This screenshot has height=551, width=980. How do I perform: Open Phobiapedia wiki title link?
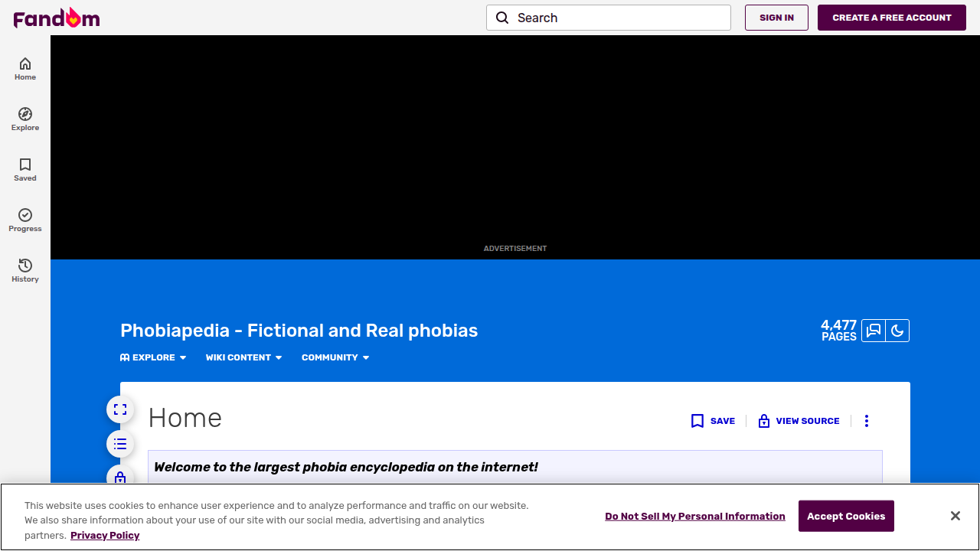coord(299,331)
